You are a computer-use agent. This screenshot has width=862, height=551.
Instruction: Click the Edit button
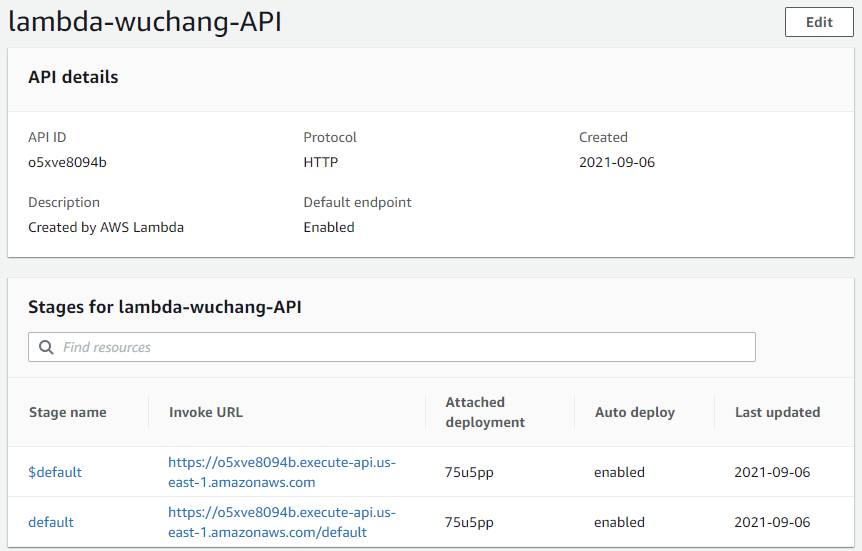pos(818,22)
